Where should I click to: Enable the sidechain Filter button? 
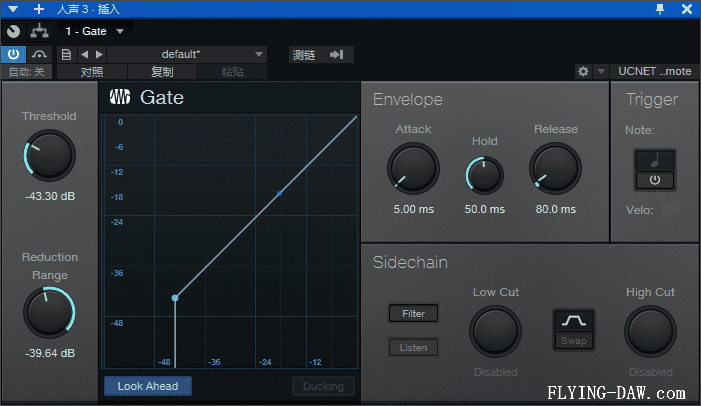(413, 314)
